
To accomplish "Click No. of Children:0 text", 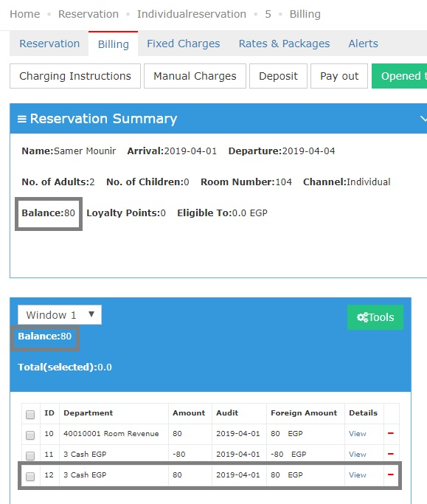I will (x=147, y=182).
